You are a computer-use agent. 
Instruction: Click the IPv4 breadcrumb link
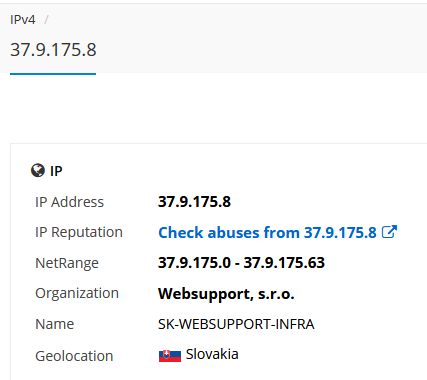[x=23, y=20]
